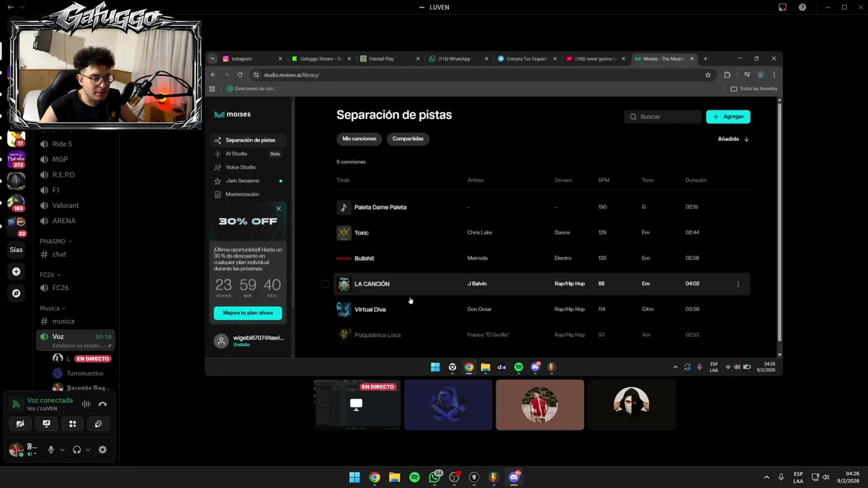Expand microphone input options arrow
The height and width of the screenshot is (488, 868).
click(x=62, y=449)
